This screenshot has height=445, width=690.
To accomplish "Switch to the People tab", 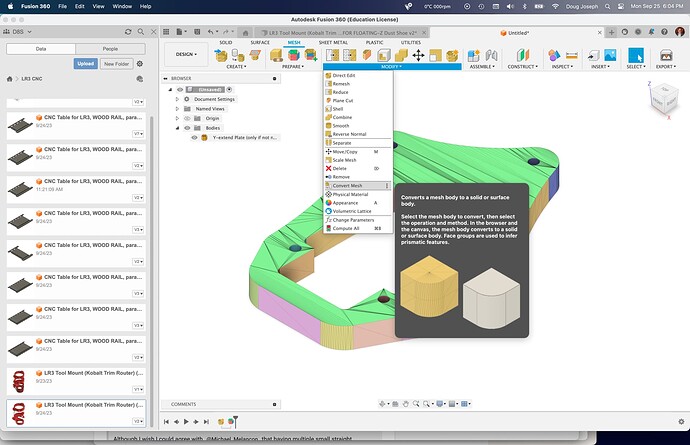I will tap(110, 49).
